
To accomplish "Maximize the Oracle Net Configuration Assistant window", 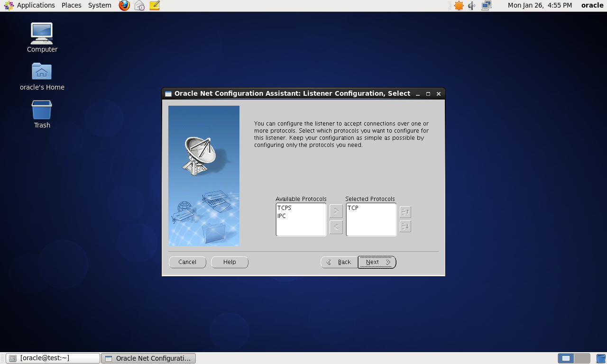I will click(x=428, y=94).
